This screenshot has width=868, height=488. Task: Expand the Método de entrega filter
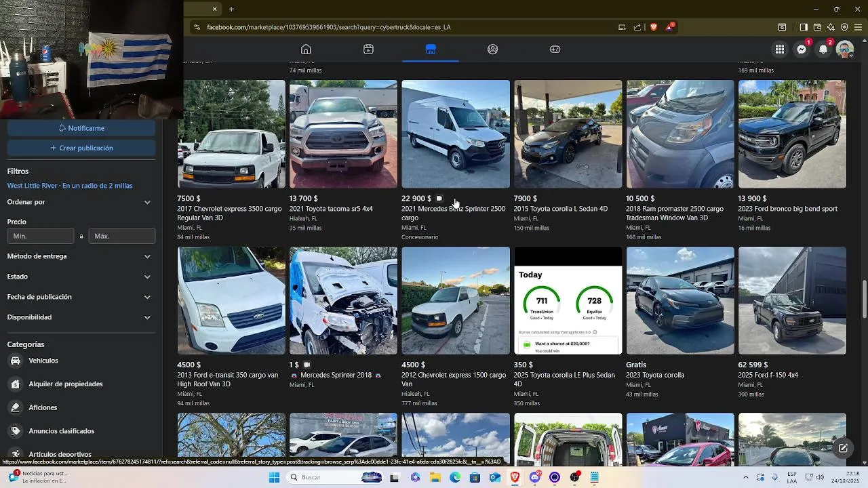pos(80,256)
